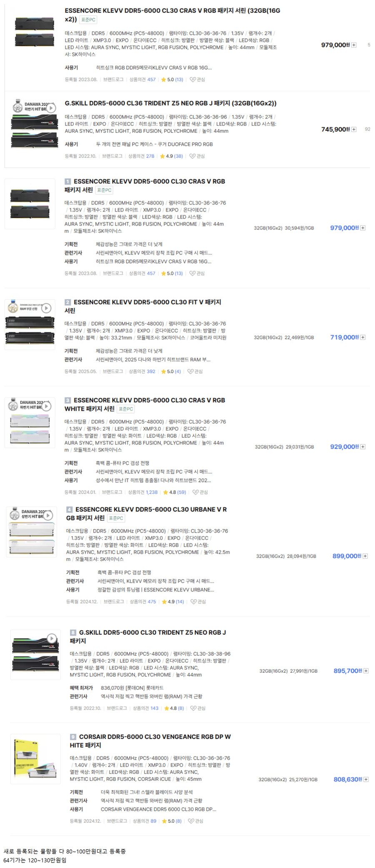This screenshot has height=868, width=375.
Task: Click price 745,900원 of G.SKILL CL36
Action: click(x=335, y=130)
